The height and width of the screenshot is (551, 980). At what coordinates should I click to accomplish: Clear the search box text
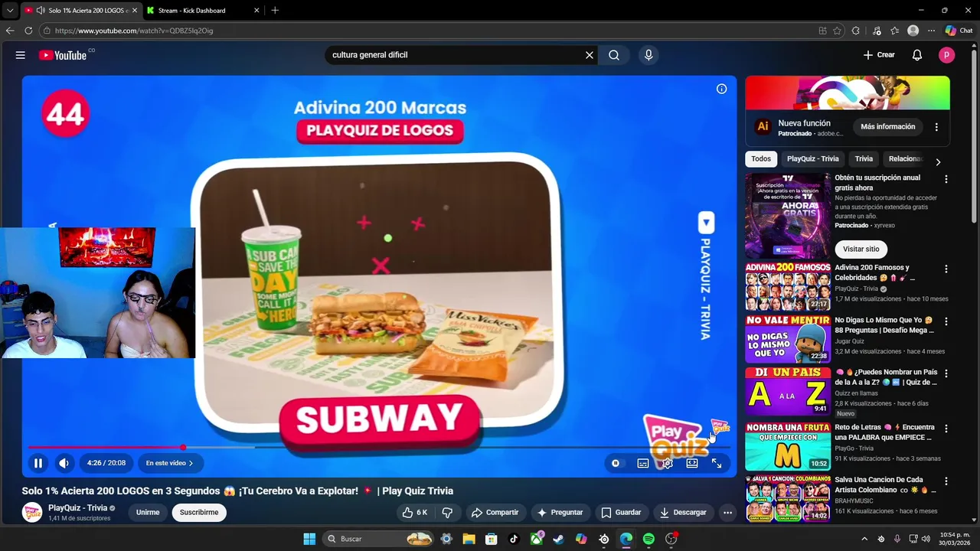click(x=590, y=55)
